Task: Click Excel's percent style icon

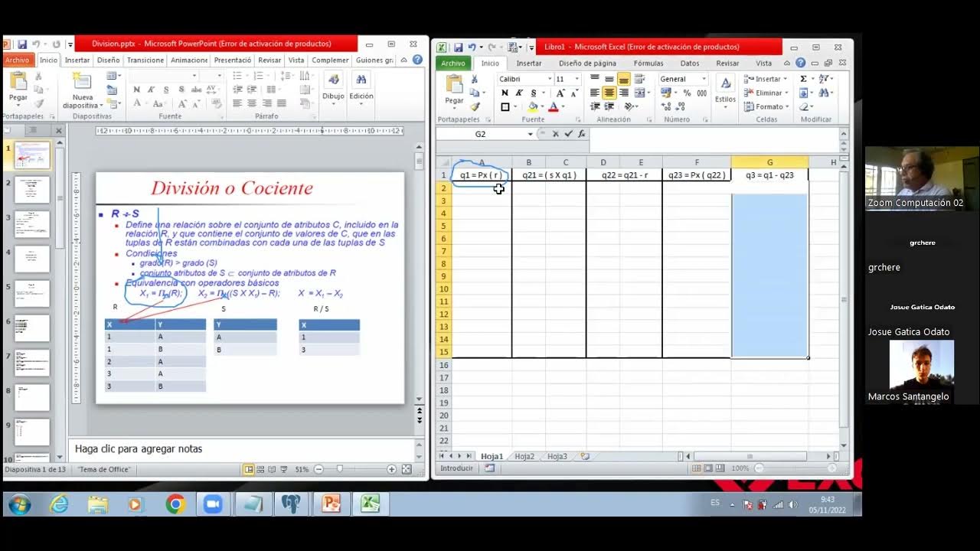Action: click(x=687, y=93)
